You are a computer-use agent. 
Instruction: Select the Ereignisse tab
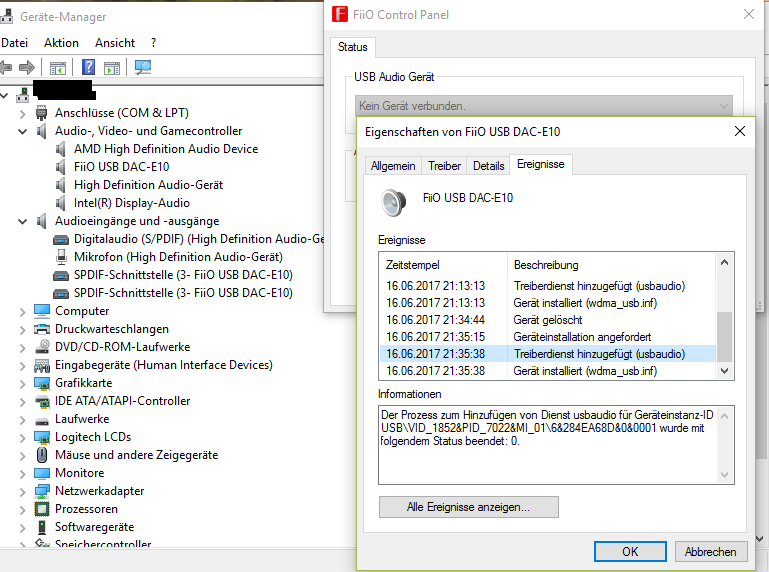pos(540,164)
